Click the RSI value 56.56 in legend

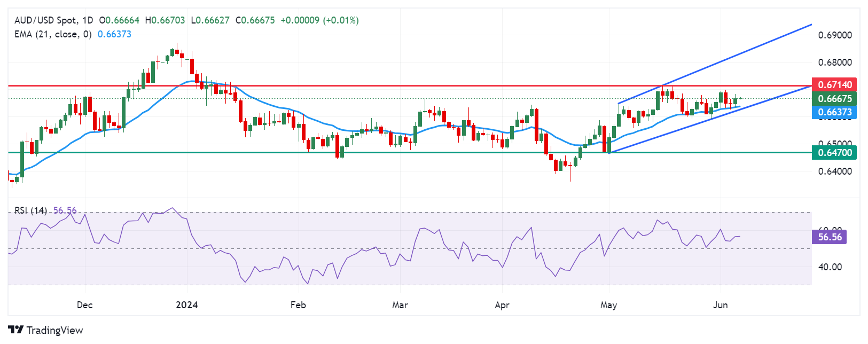point(65,210)
